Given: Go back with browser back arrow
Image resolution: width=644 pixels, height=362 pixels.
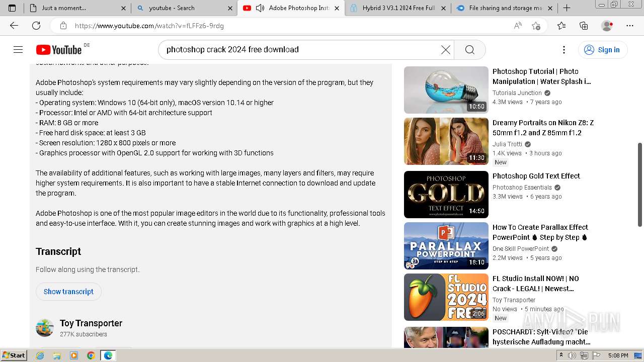Looking at the screenshot, I should pos(14,26).
